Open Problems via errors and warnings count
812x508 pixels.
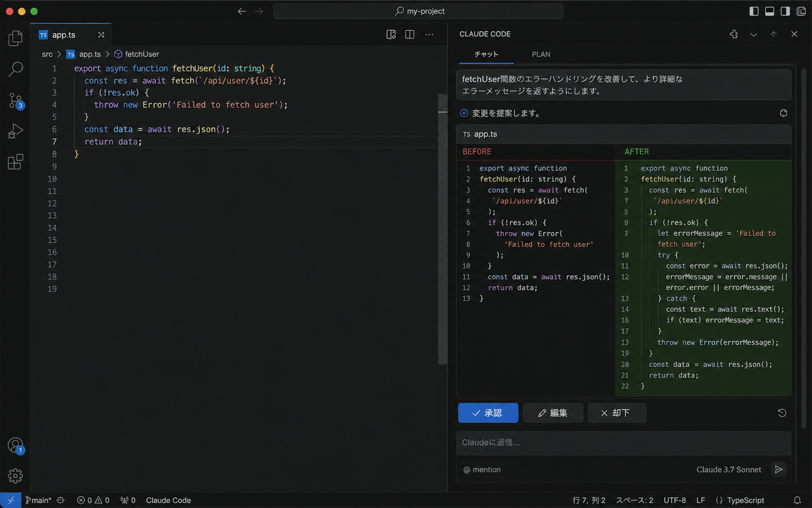(93, 500)
